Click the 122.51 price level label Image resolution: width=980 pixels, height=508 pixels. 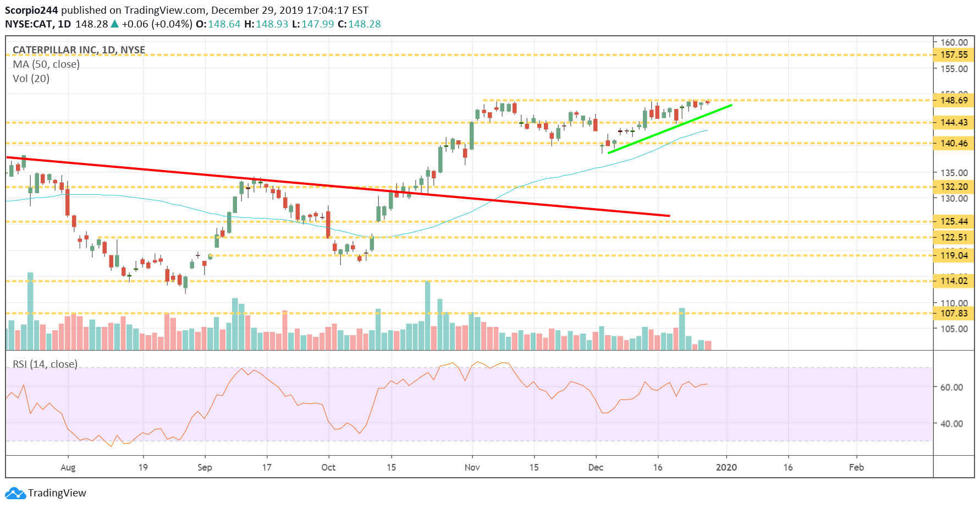(x=954, y=238)
